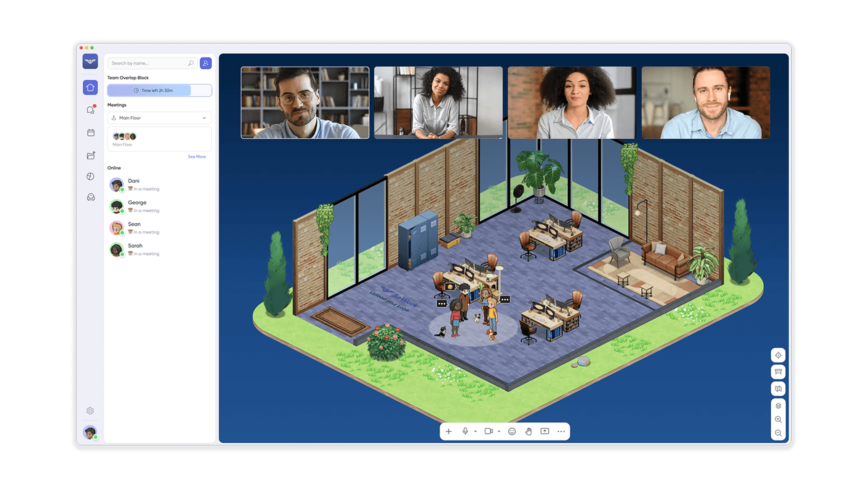This screenshot has width=868, height=488.
Task: Select the Home tab in sidebar
Action: [90, 87]
